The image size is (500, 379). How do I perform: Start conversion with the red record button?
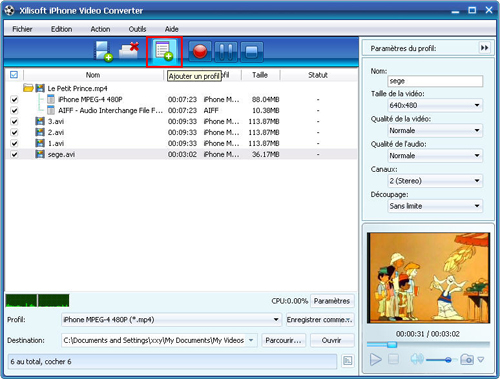tap(200, 52)
